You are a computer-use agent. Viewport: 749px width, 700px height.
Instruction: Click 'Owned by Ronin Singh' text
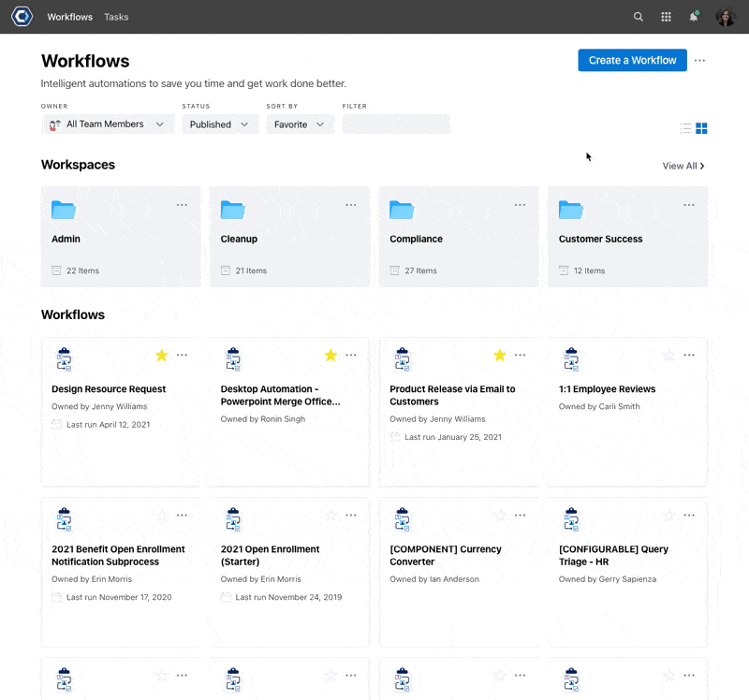[x=263, y=418]
